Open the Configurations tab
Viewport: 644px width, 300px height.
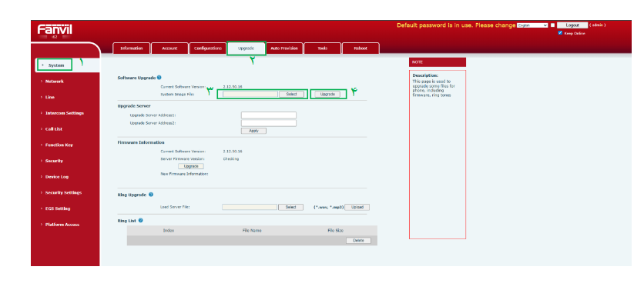click(208, 48)
